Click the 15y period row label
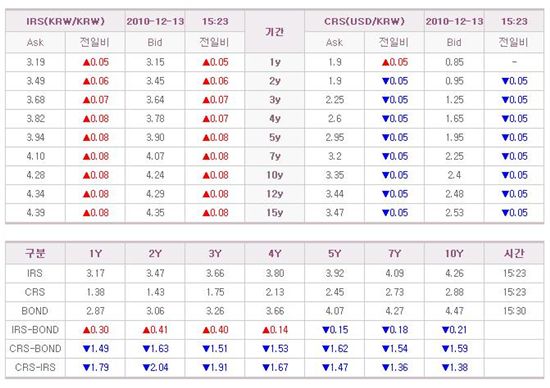This screenshot has height=388, width=550. [275, 213]
